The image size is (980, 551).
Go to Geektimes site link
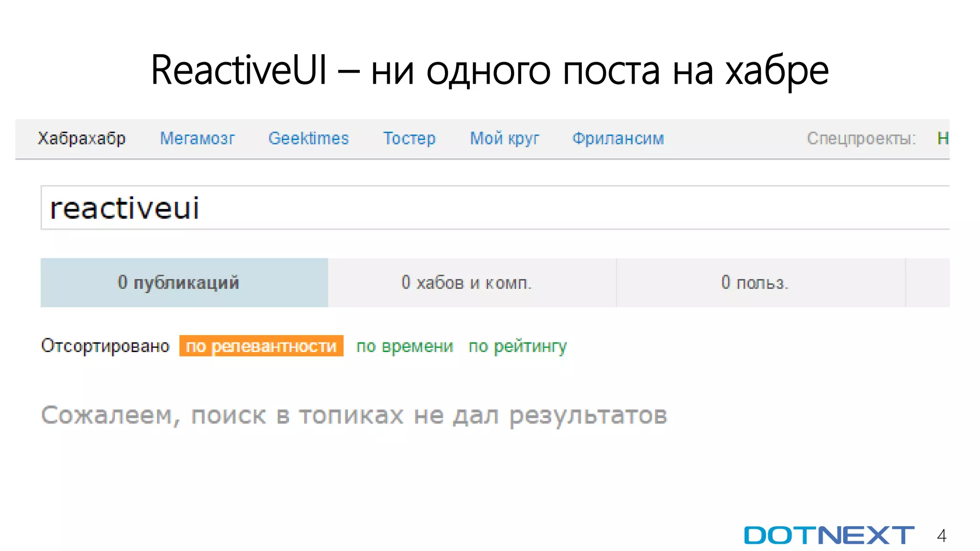pos(309,138)
